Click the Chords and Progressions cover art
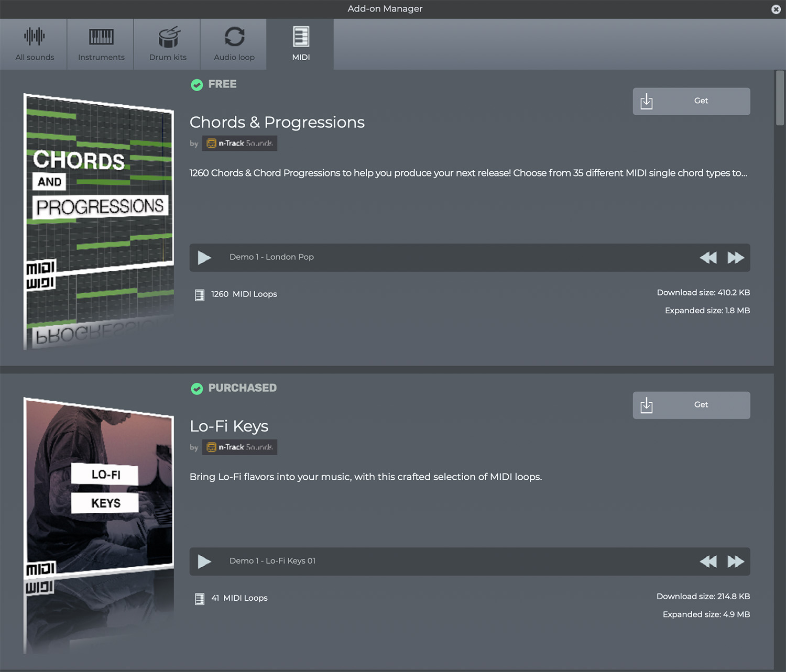Image resolution: width=786 pixels, height=672 pixels. [99, 220]
